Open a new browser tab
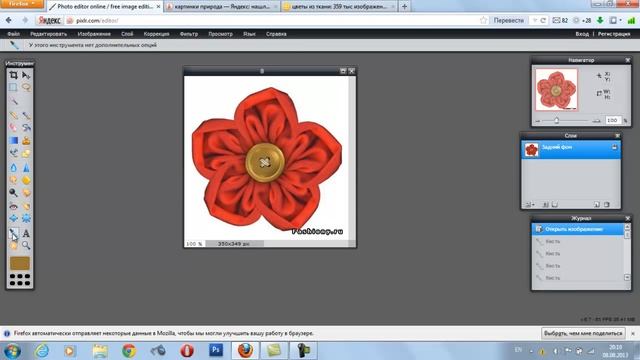The width and height of the screenshot is (640, 360). tap(404, 7)
